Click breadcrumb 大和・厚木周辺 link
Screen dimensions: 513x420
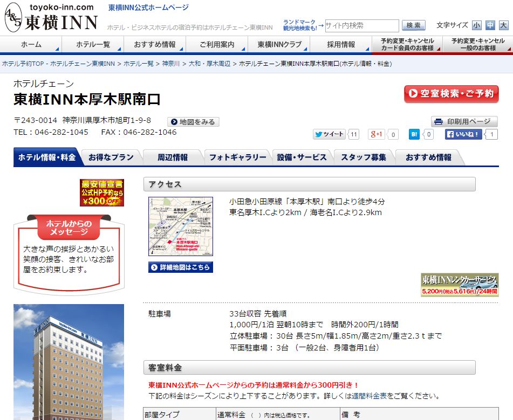[x=209, y=64]
